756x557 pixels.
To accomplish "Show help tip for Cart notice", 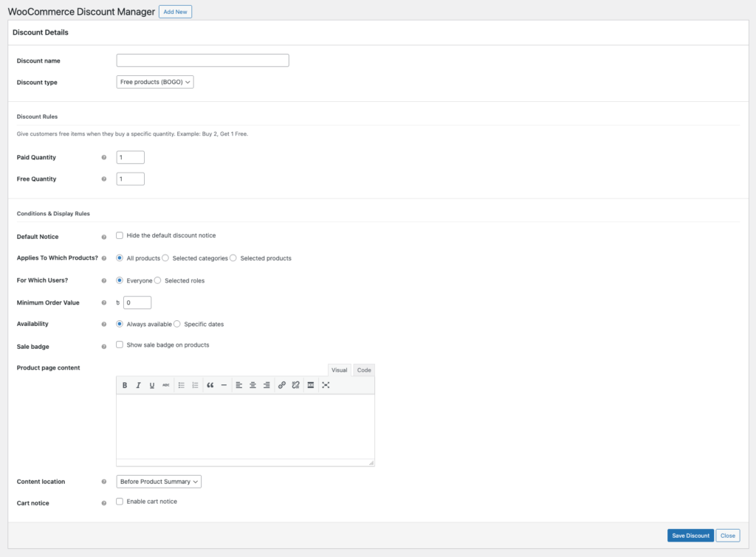I will coord(103,504).
